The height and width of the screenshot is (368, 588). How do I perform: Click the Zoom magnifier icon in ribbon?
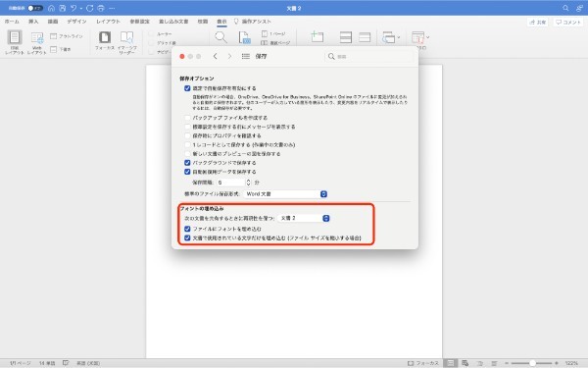click(220, 37)
